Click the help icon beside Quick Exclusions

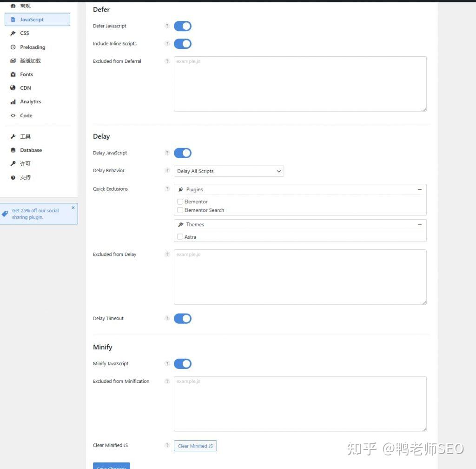point(167,189)
